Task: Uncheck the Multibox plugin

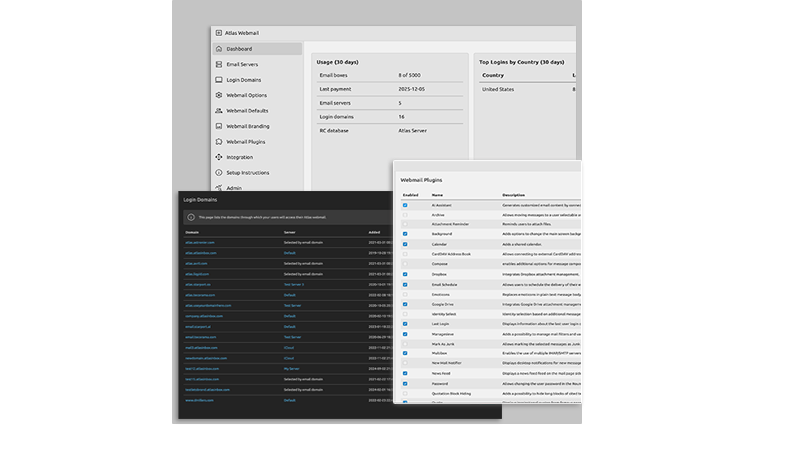Action: pyautogui.click(x=405, y=353)
